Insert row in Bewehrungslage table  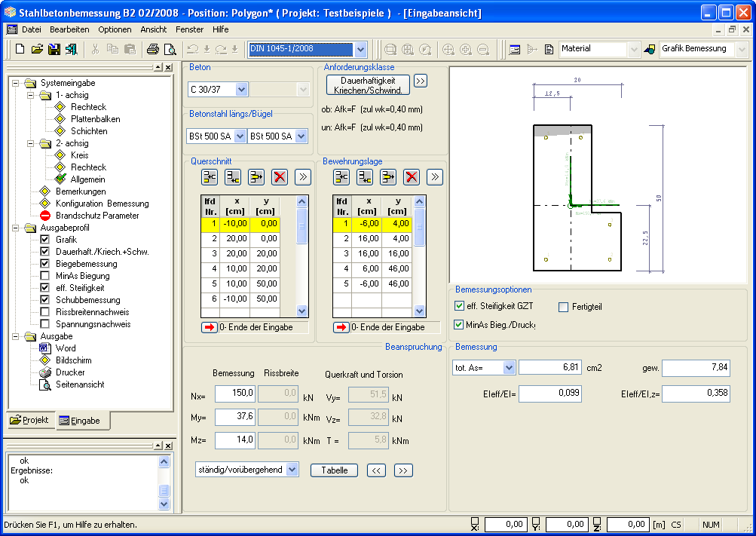(341, 177)
